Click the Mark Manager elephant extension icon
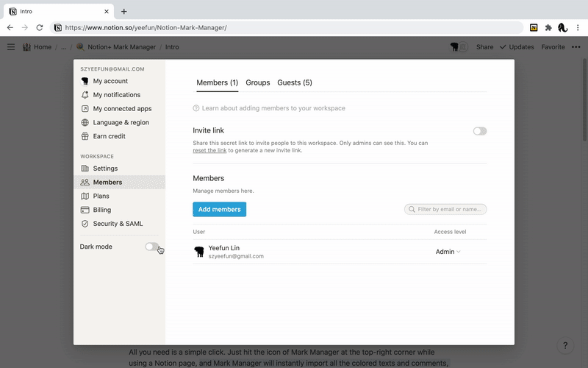Image resolution: width=588 pixels, height=368 pixels. tap(562, 27)
